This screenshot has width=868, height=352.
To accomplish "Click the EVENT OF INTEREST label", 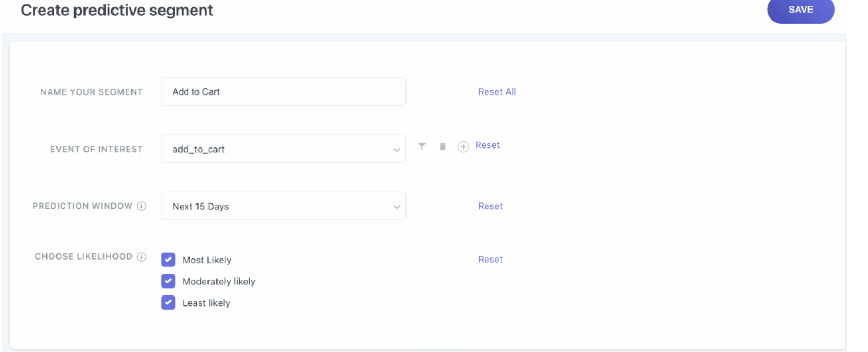I will point(96,149).
